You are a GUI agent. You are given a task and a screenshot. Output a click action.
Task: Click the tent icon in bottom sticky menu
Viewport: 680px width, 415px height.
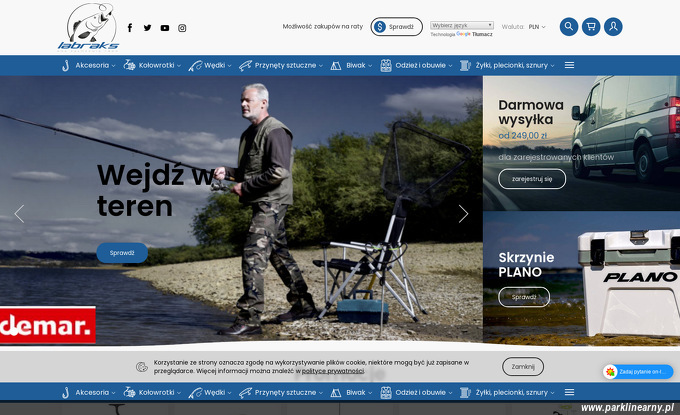click(336, 392)
